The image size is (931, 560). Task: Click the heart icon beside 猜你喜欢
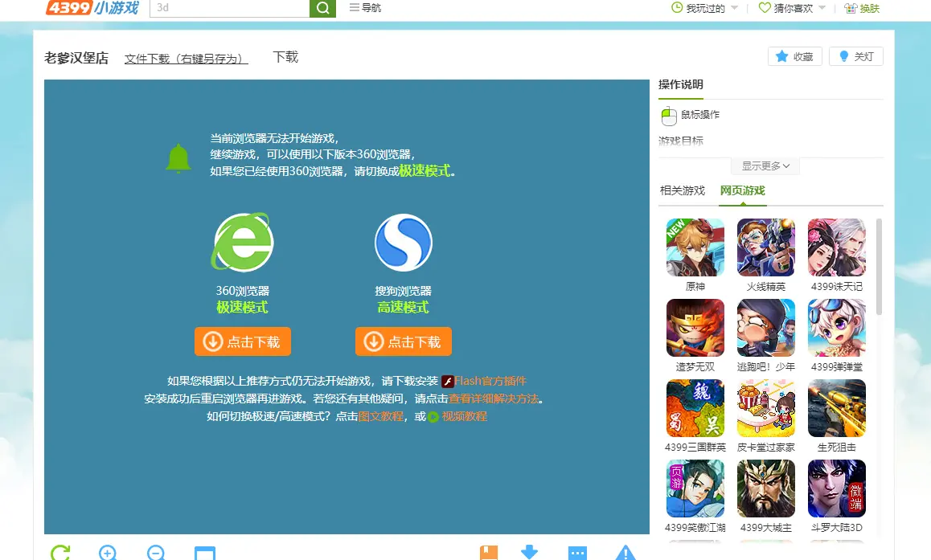click(765, 8)
